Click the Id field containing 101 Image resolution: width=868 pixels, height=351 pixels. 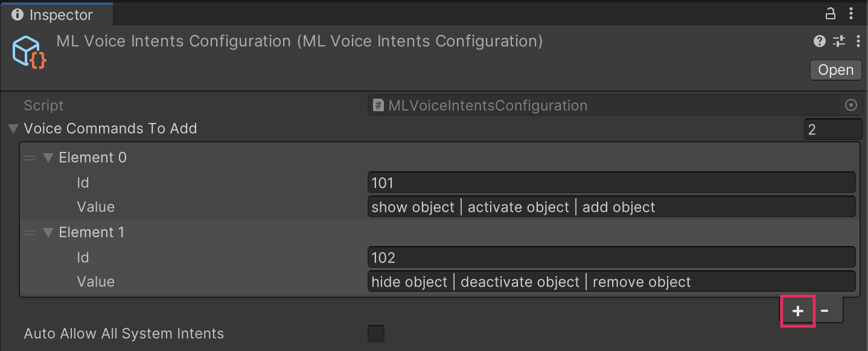tap(611, 183)
